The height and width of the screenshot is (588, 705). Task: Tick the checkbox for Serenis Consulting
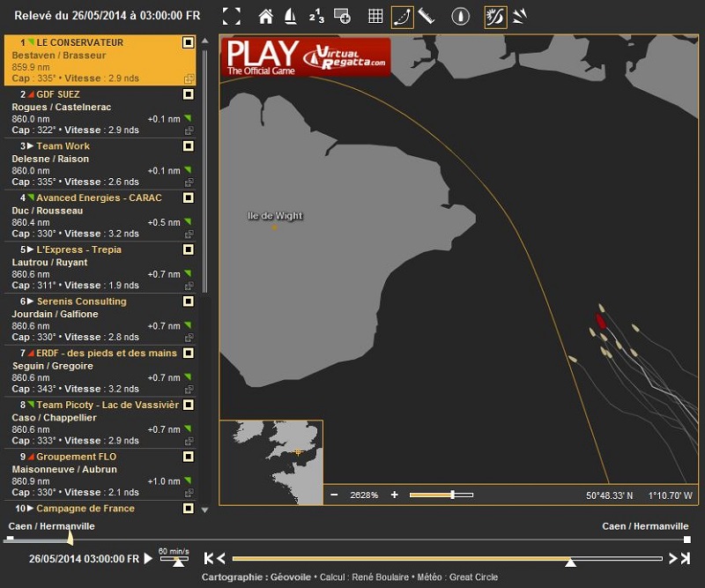pyautogui.click(x=188, y=301)
